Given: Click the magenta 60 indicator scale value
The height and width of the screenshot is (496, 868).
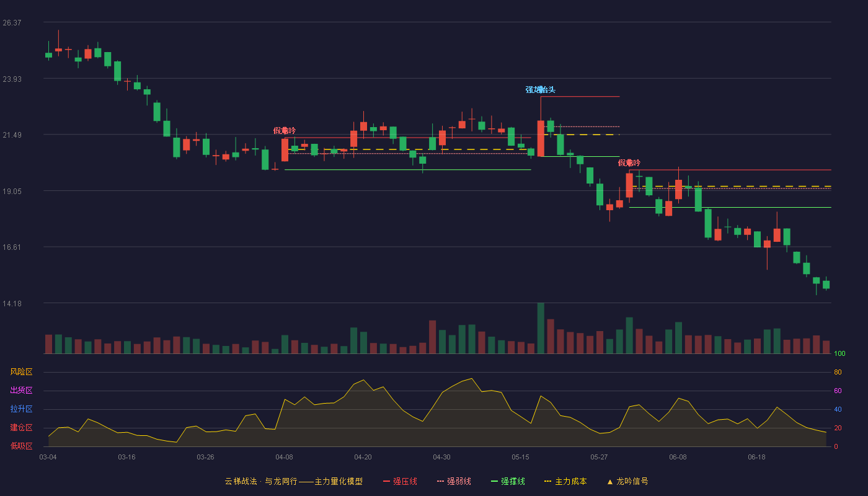Looking at the screenshot, I should (x=838, y=391).
